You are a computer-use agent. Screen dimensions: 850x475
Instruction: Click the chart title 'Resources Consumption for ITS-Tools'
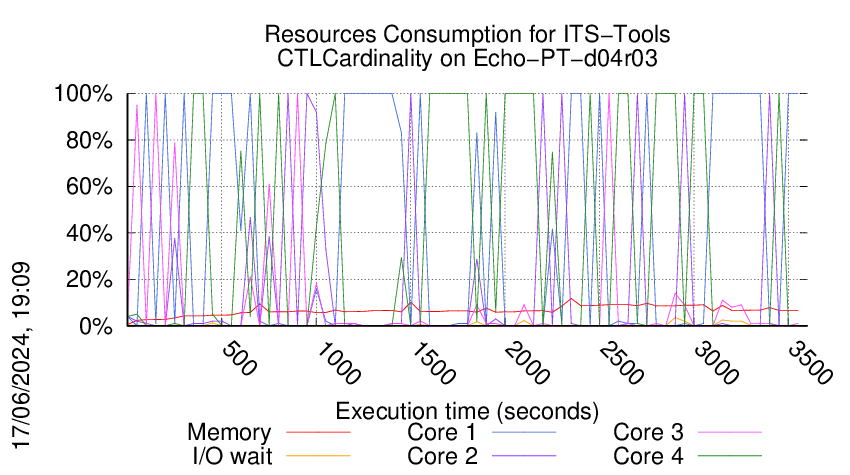click(467, 34)
